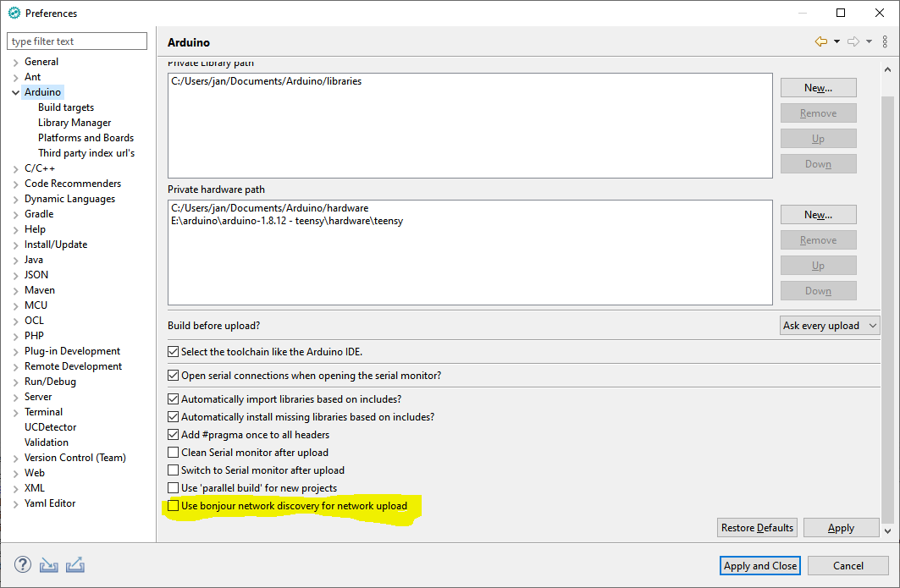
Task: Select the Library Manager page
Action: point(75,122)
